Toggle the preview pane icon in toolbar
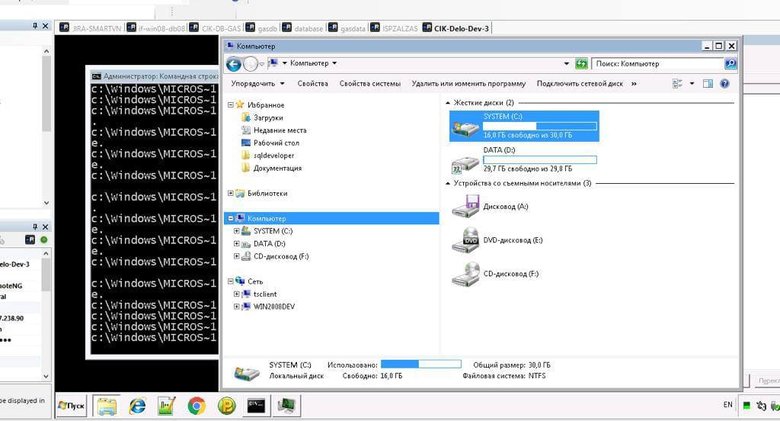 click(x=707, y=84)
